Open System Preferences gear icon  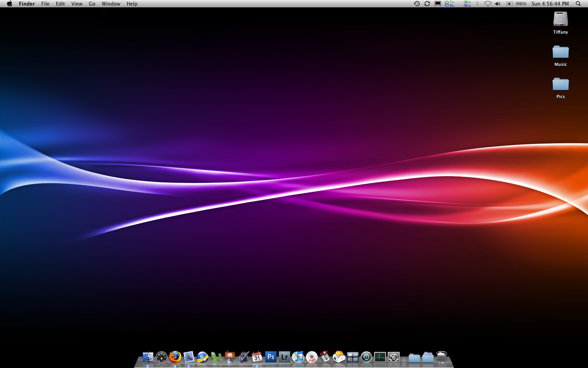(393, 357)
